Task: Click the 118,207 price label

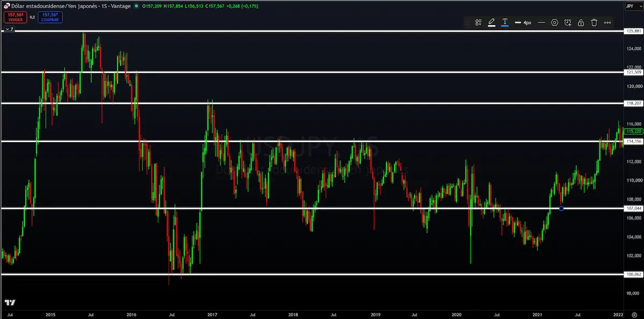Action: pyautogui.click(x=634, y=102)
